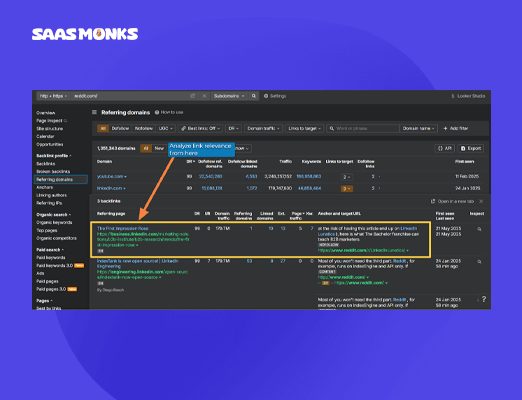Go to Anchors in sidebar

[x=45, y=187]
